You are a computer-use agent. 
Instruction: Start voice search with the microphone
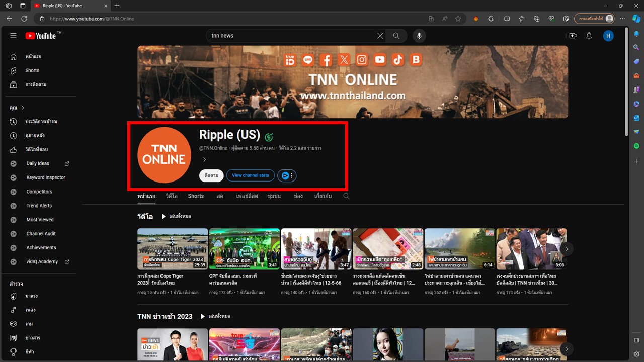point(419,36)
